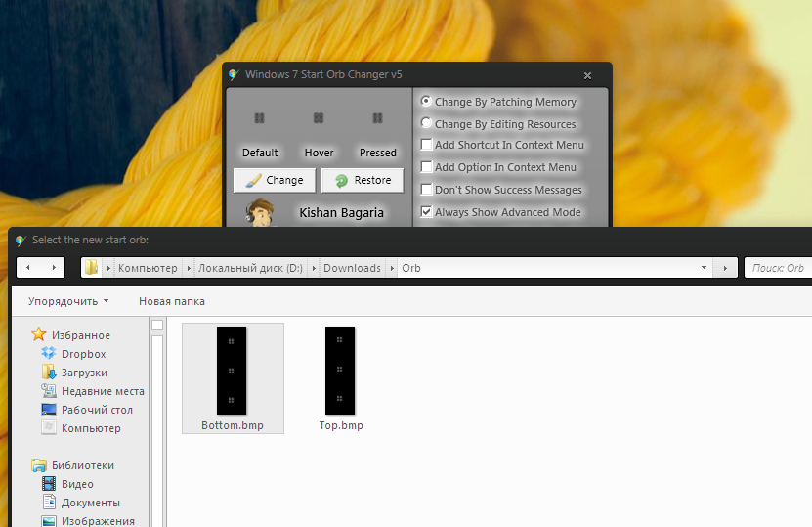812x527 pixels.
Task: Expand arrow after Локальный диск (D:)
Action: [314, 268]
